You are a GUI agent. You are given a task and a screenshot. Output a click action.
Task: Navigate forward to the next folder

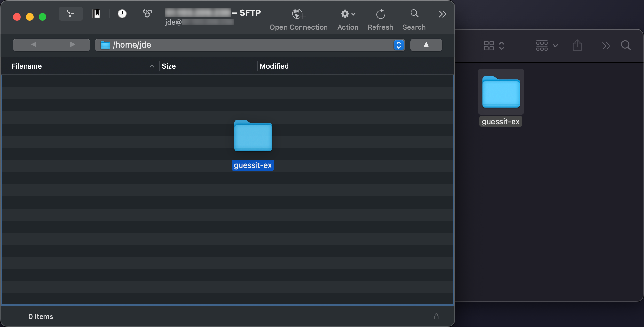point(73,45)
